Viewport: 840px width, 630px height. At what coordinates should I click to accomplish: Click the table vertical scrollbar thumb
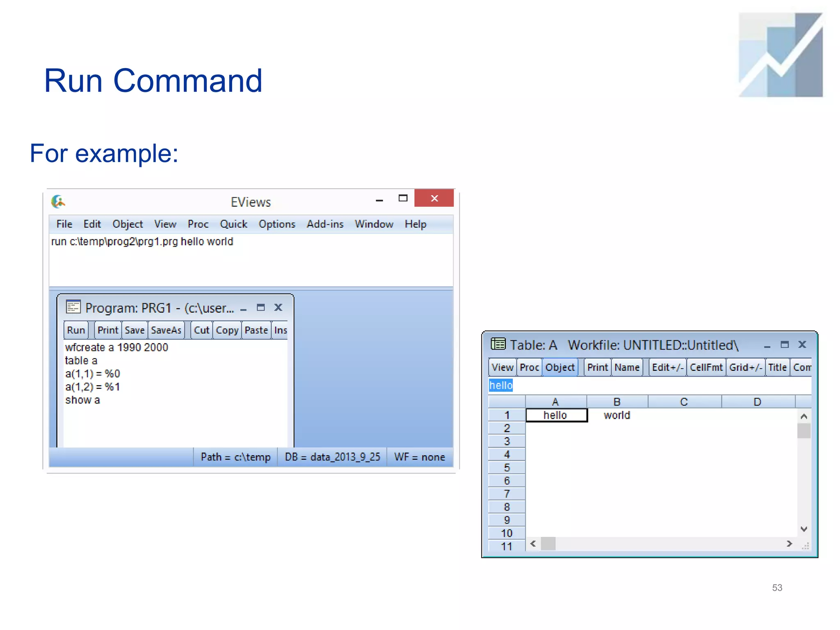coord(804,431)
